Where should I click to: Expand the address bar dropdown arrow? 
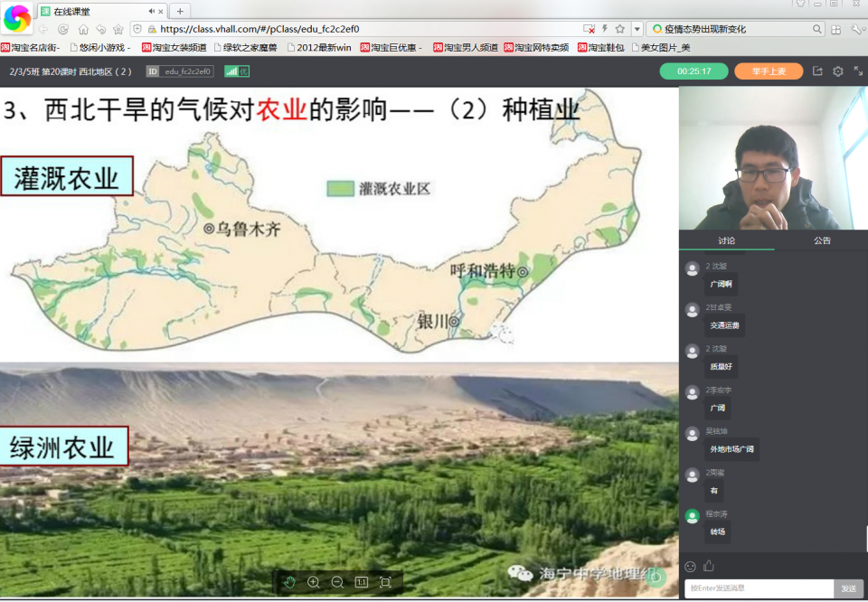click(x=637, y=29)
